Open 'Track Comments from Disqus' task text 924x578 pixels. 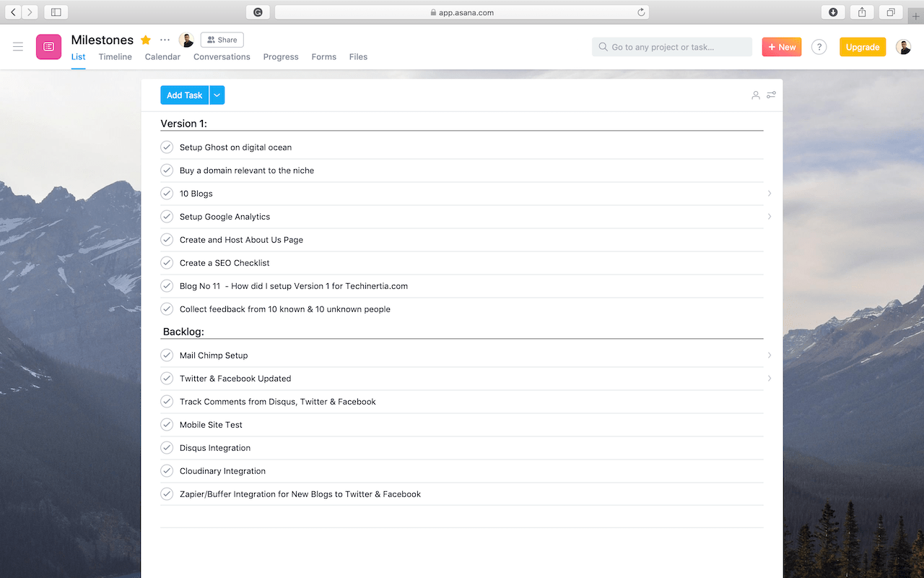pos(278,402)
